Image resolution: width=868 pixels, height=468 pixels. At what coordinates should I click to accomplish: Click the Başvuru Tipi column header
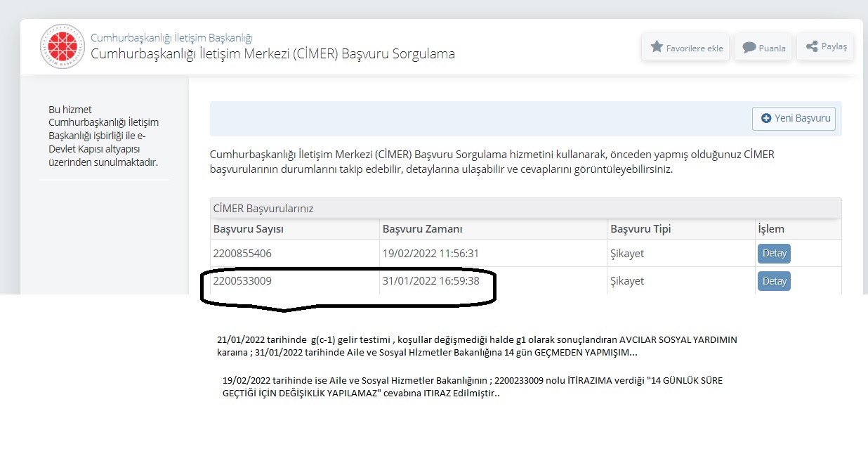click(x=640, y=229)
